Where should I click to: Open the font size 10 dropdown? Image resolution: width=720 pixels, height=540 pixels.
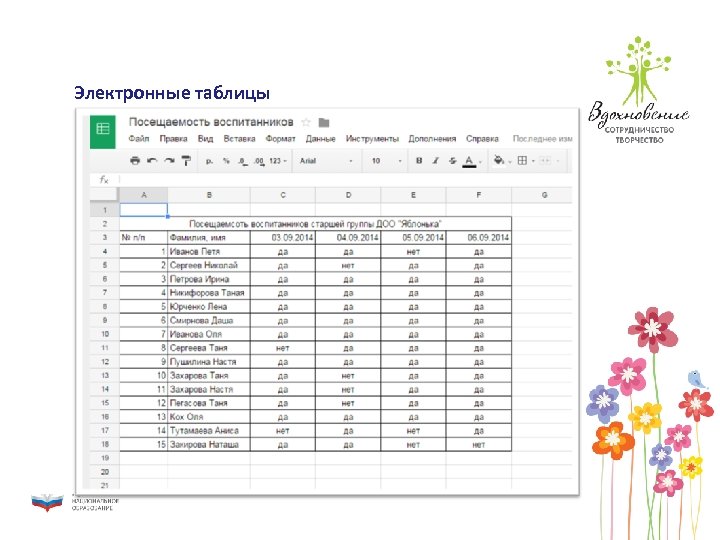[387, 161]
